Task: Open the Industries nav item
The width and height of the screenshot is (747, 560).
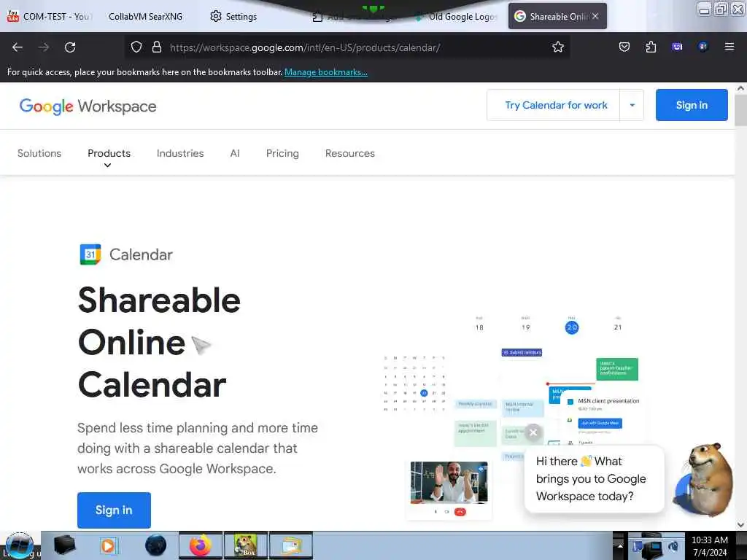Action: 180,153
